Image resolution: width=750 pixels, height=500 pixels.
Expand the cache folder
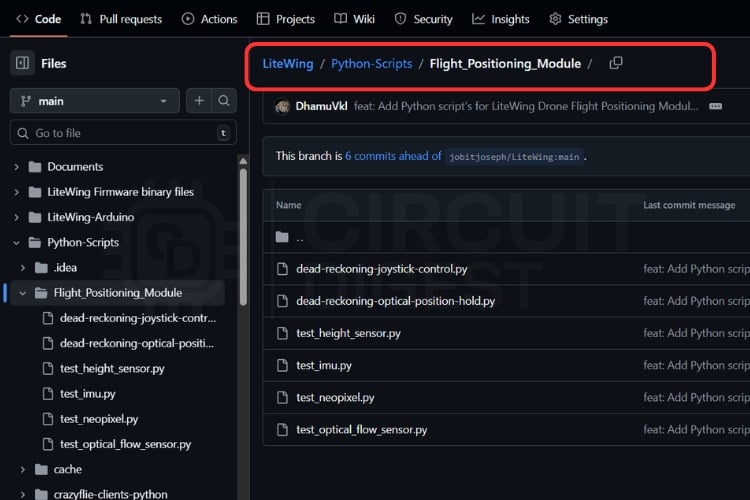23,470
